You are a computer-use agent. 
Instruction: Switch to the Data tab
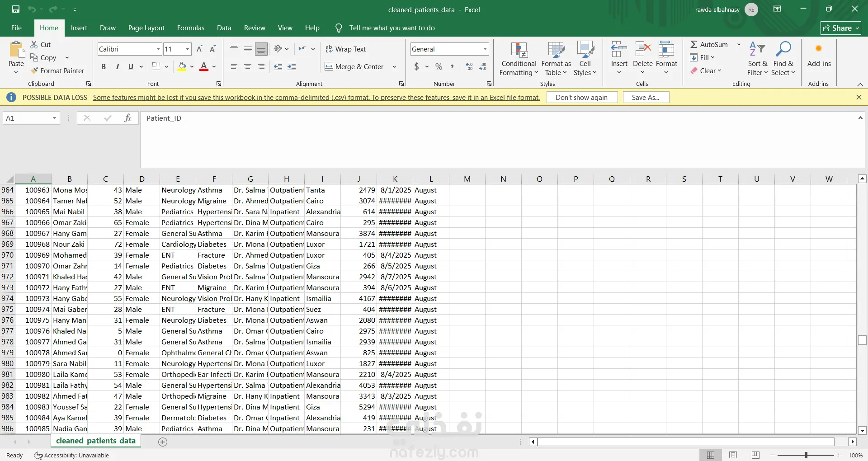coord(224,28)
